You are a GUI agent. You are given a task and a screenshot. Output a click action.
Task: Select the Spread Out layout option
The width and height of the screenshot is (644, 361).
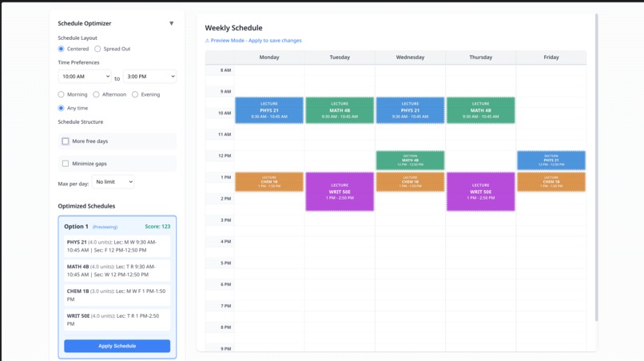tap(97, 49)
